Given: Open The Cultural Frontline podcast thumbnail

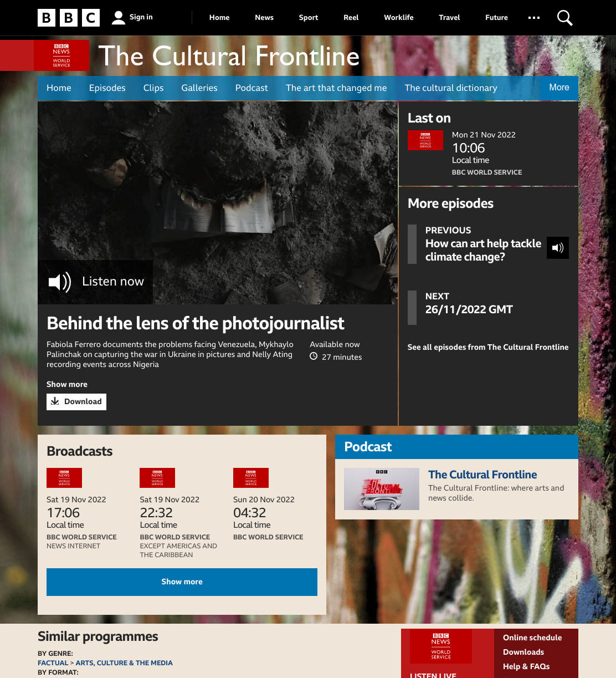Looking at the screenshot, I should 382,489.
